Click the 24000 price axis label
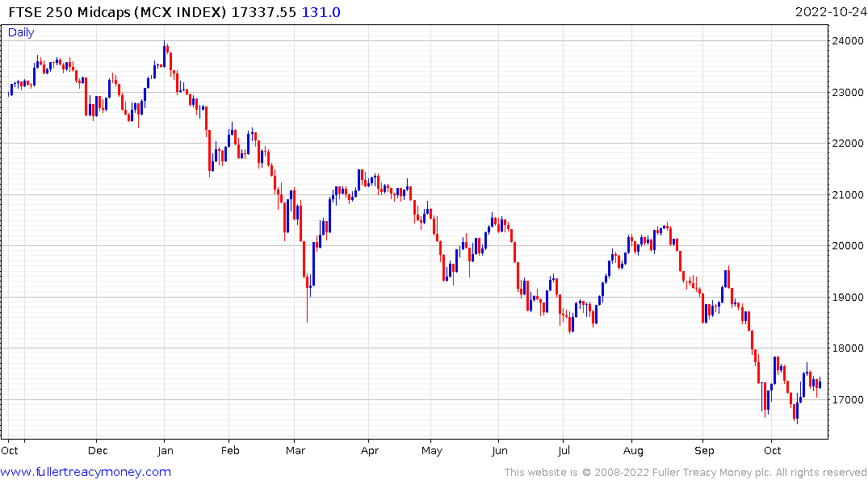The width and height of the screenshot is (868, 484). pos(845,41)
